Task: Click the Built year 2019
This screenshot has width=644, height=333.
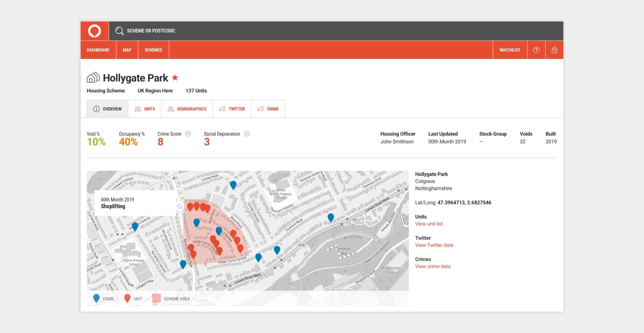Action: point(551,142)
